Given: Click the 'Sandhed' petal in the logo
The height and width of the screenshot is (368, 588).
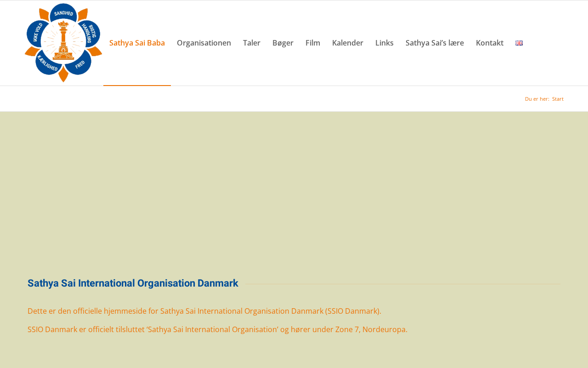Looking at the screenshot, I should click(x=64, y=14).
